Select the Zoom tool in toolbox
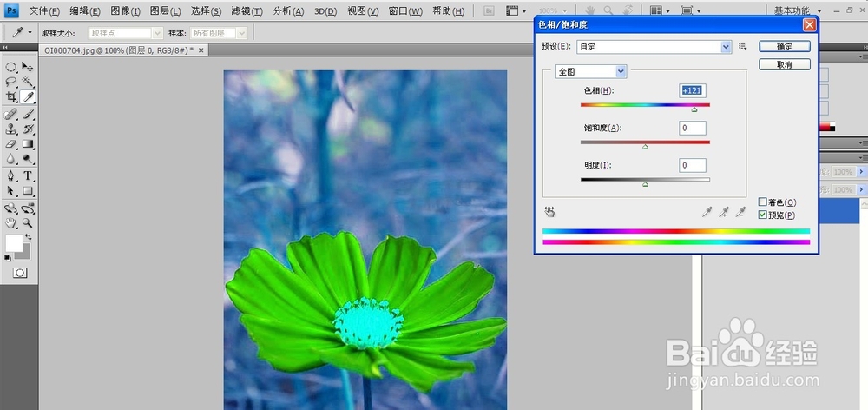The image size is (868, 410). (x=27, y=222)
